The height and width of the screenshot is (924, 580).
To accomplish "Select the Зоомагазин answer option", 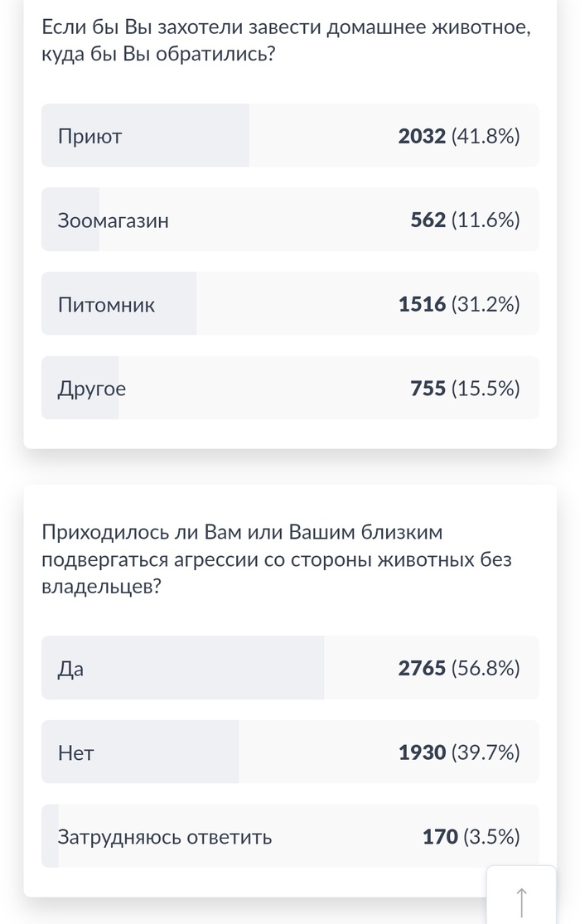I will pos(114,220).
